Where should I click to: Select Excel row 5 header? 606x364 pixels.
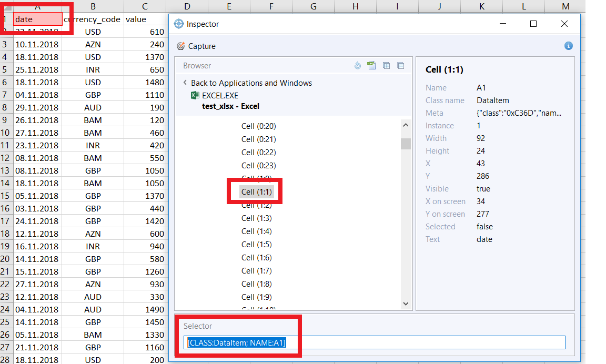click(6, 69)
